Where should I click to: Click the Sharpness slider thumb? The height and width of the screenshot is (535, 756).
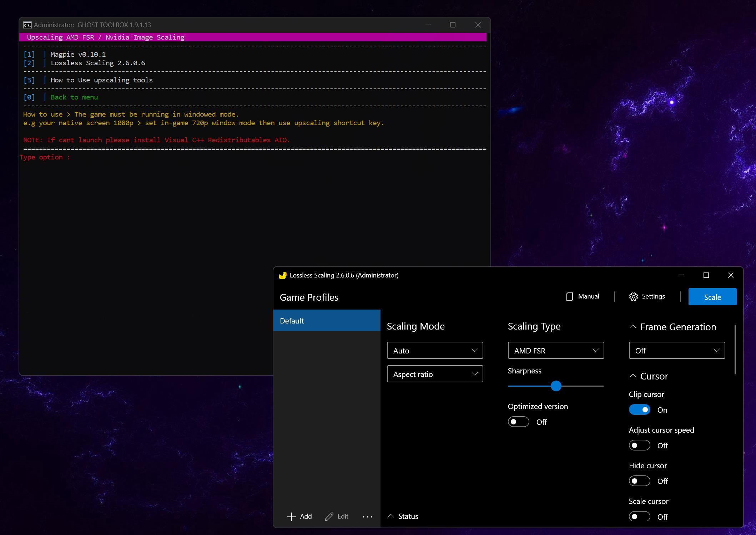point(556,386)
